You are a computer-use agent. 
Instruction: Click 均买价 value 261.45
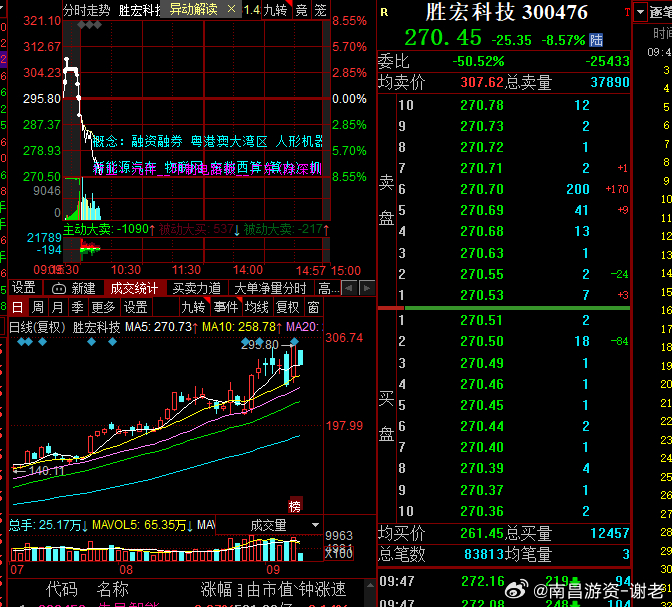pos(482,533)
